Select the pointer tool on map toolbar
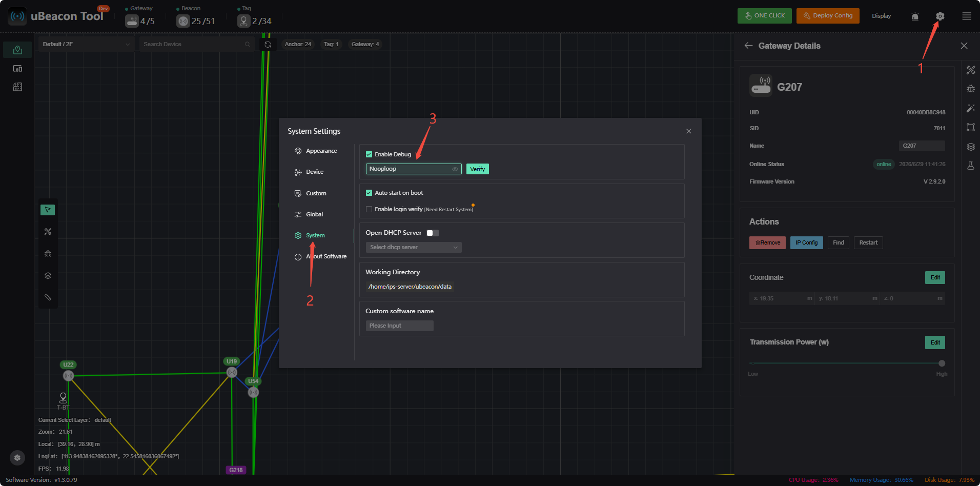Viewport: 980px width, 486px height. pyautogui.click(x=48, y=210)
